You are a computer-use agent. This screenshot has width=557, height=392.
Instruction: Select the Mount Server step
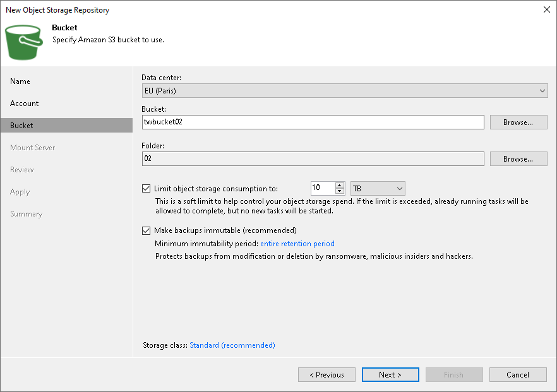coord(33,147)
